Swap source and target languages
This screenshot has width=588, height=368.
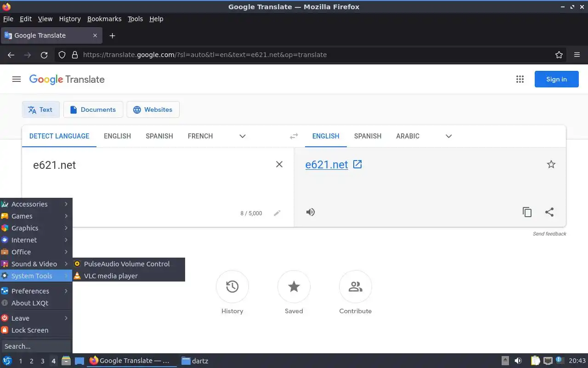[x=294, y=136]
